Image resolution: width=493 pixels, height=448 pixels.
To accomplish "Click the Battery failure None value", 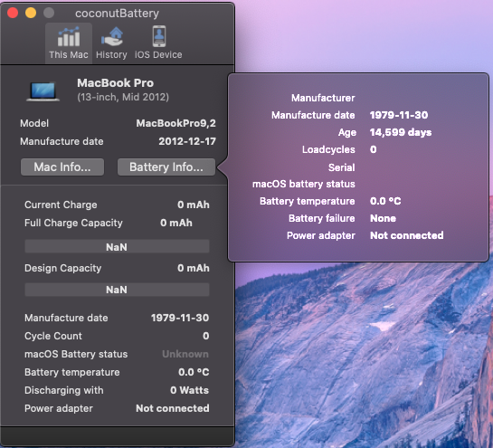I will [383, 218].
